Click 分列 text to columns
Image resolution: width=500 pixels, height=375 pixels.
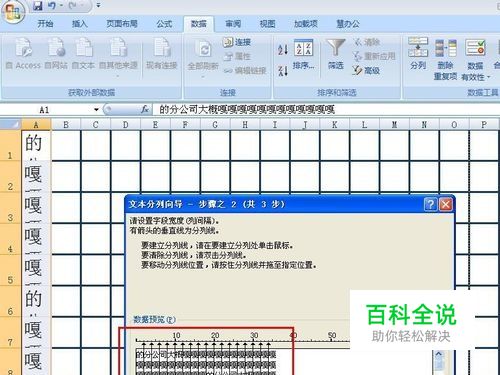point(418,53)
